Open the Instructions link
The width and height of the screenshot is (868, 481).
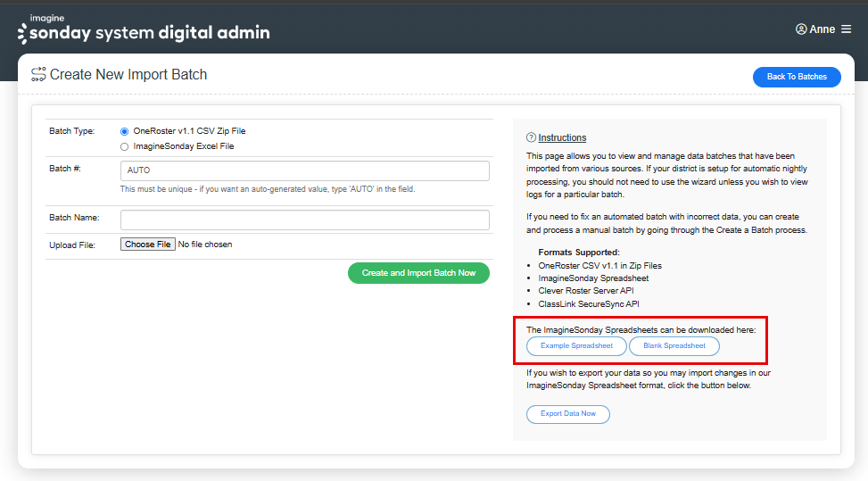click(x=562, y=137)
